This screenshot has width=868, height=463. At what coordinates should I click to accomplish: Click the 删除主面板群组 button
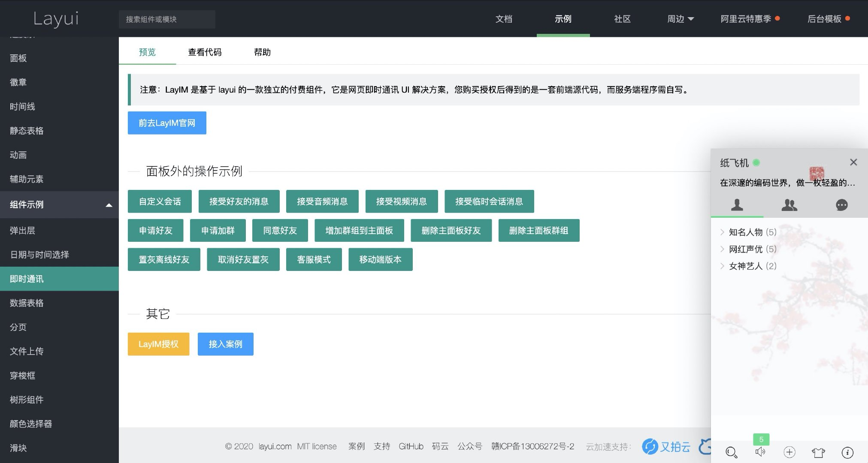[539, 231]
